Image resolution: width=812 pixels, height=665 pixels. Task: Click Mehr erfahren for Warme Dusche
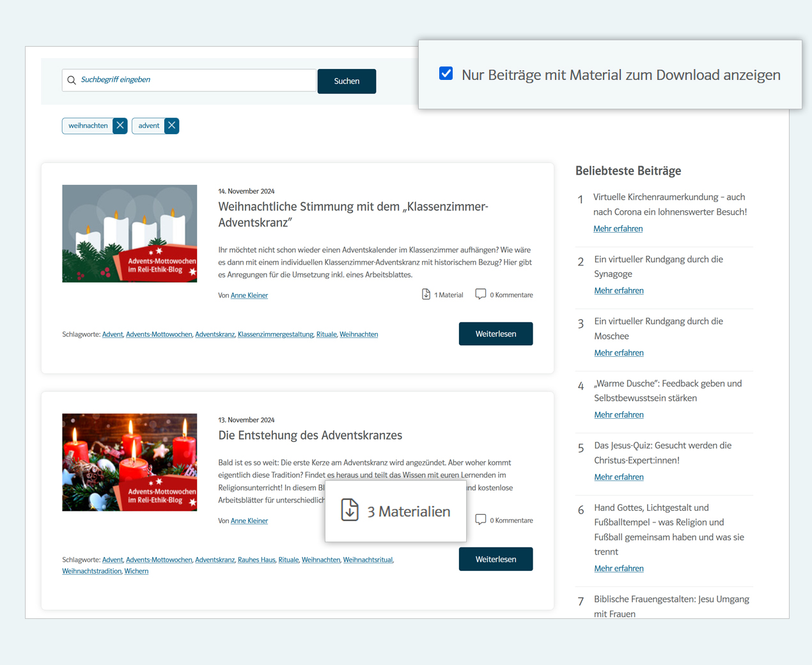pyautogui.click(x=619, y=415)
